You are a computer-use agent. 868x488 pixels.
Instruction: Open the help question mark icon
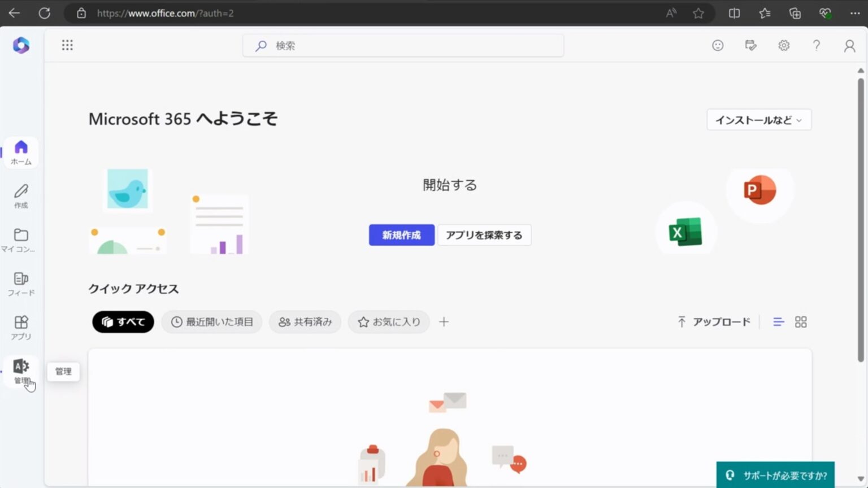pos(816,46)
